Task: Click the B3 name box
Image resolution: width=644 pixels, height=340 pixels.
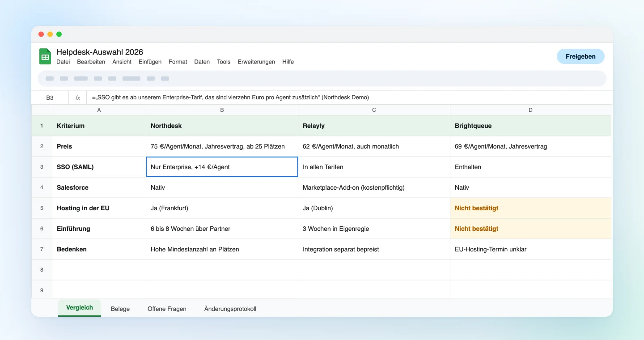Action: [50, 98]
